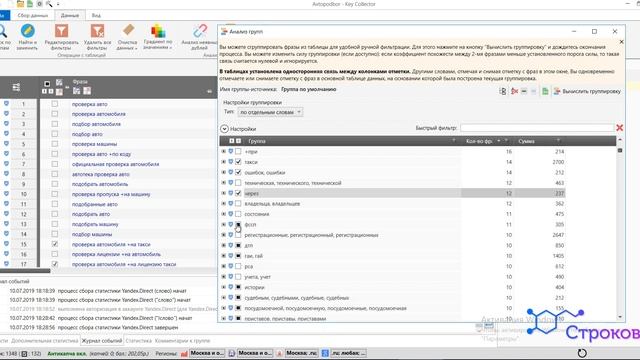Open the Статистика bottom tab
Viewport: 640px width, 360px height.
pyautogui.click(x=138, y=340)
